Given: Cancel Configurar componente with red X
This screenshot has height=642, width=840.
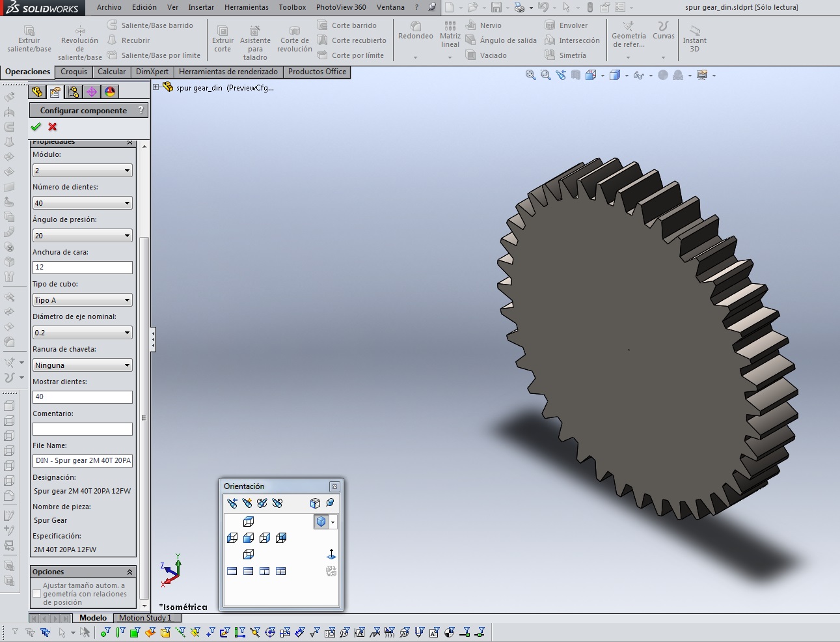Looking at the screenshot, I should pos(53,127).
